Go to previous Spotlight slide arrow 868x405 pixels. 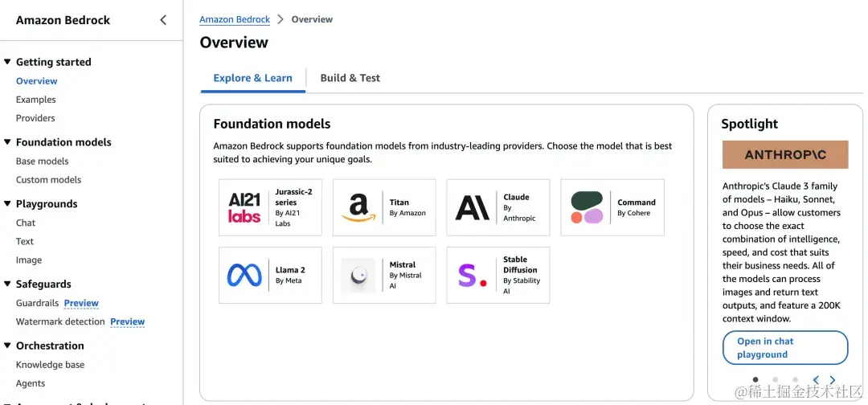pos(816,380)
